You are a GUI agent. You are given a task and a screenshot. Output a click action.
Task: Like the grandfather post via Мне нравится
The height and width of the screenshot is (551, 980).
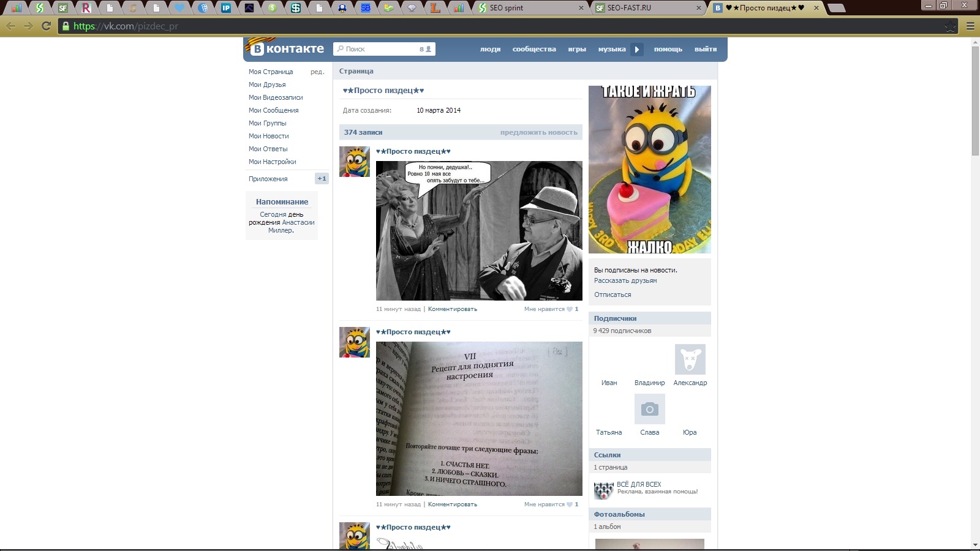point(545,309)
